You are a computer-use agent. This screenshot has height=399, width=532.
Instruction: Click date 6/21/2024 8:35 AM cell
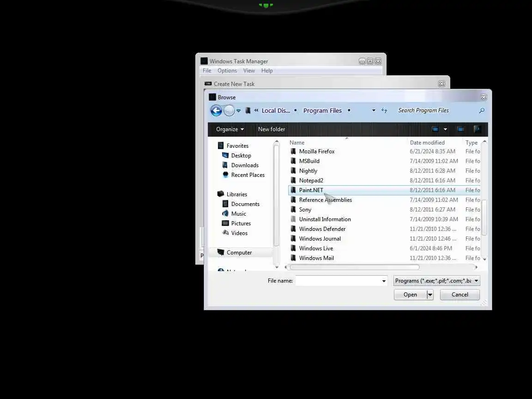432,151
